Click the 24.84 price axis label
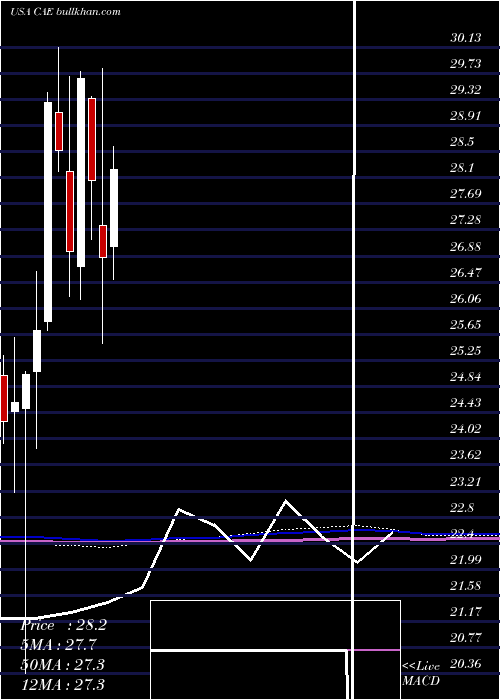 (x=466, y=377)
